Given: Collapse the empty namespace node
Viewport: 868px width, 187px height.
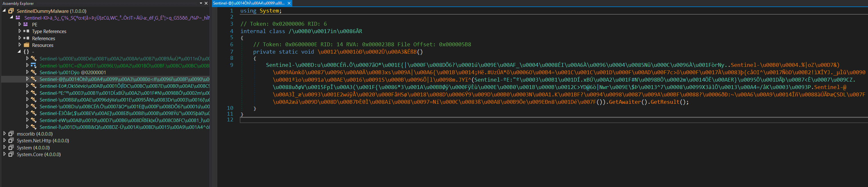Looking at the screenshot, I should pyautogui.click(x=19, y=52).
